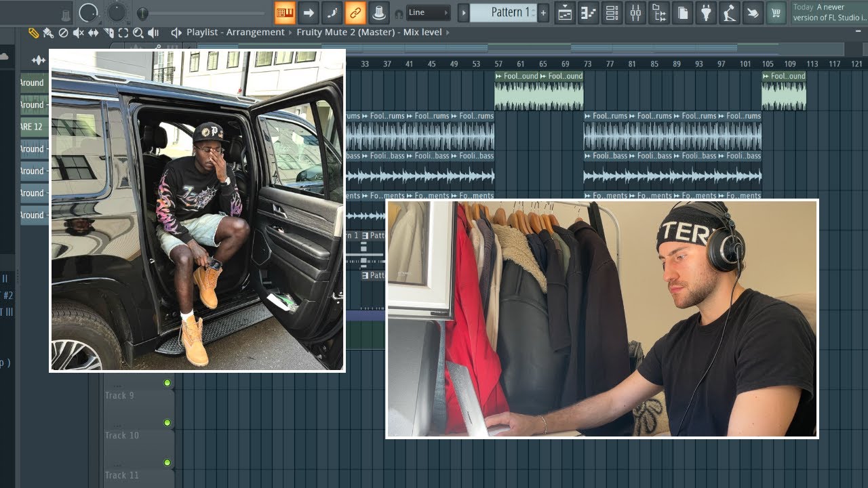Click the Track 10 label

pos(121,435)
